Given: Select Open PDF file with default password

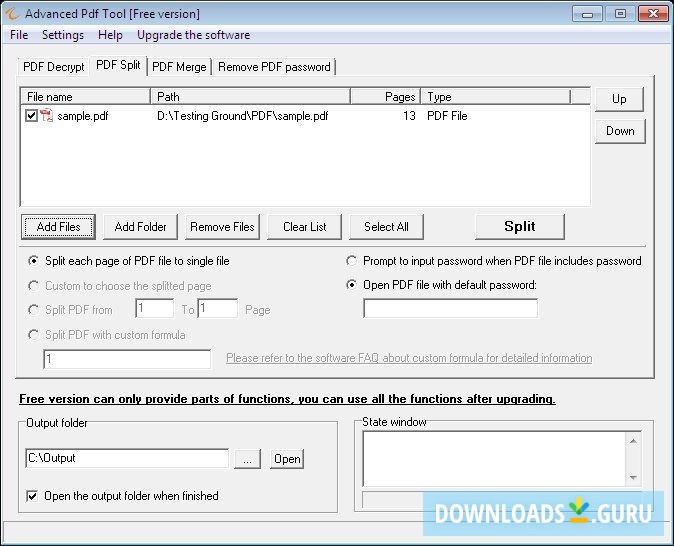Looking at the screenshot, I should click(x=351, y=285).
